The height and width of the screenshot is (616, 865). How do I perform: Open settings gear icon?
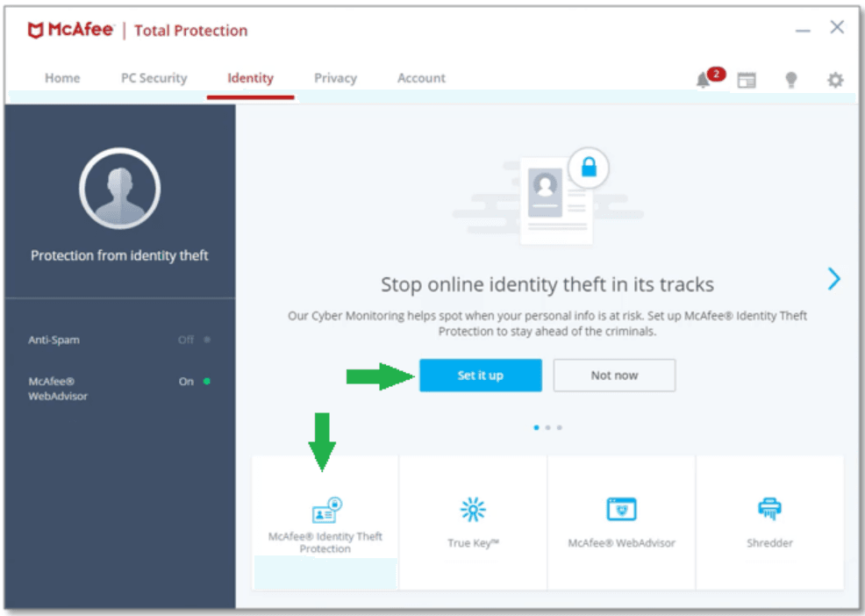point(835,80)
